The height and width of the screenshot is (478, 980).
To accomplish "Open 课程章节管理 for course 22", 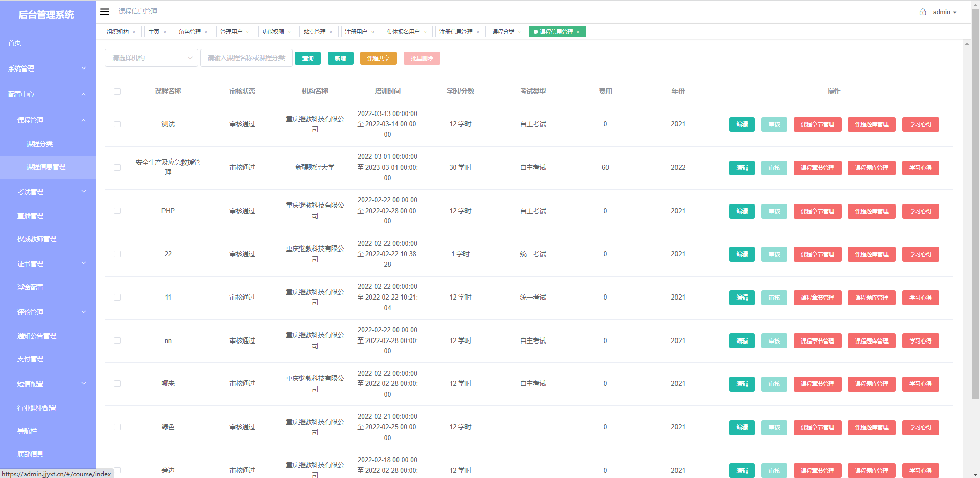I will tap(817, 254).
